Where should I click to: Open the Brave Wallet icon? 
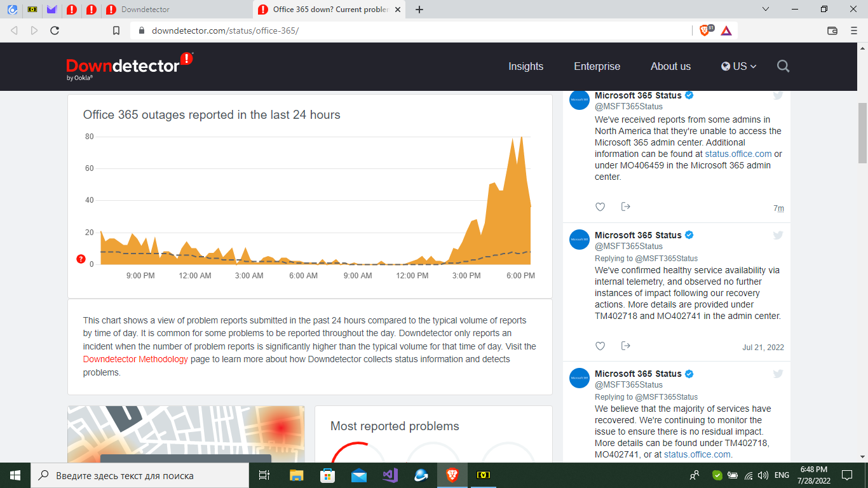[x=832, y=30]
